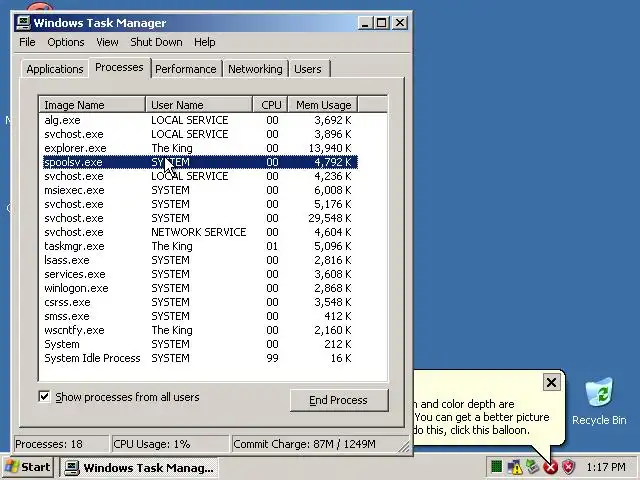Sort by CPU column header
The width and height of the screenshot is (640, 480).
point(271,105)
